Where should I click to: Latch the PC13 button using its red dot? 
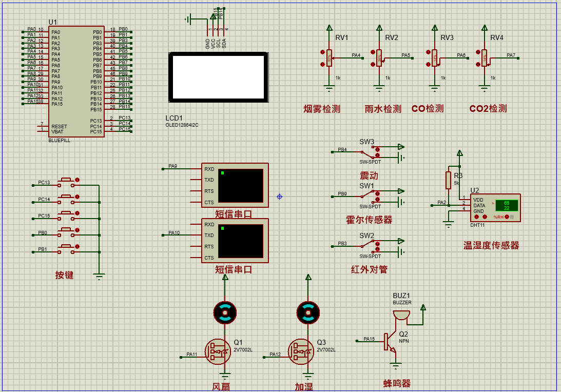(x=78, y=180)
